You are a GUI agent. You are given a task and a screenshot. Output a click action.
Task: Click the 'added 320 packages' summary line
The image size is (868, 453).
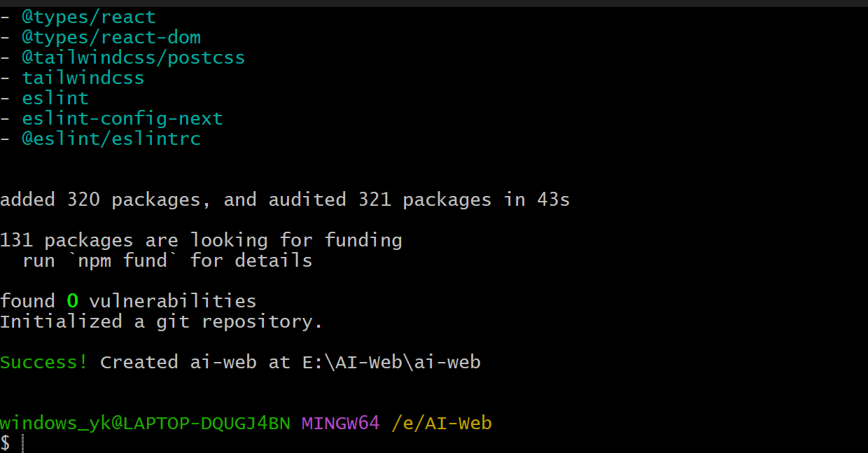click(x=285, y=200)
